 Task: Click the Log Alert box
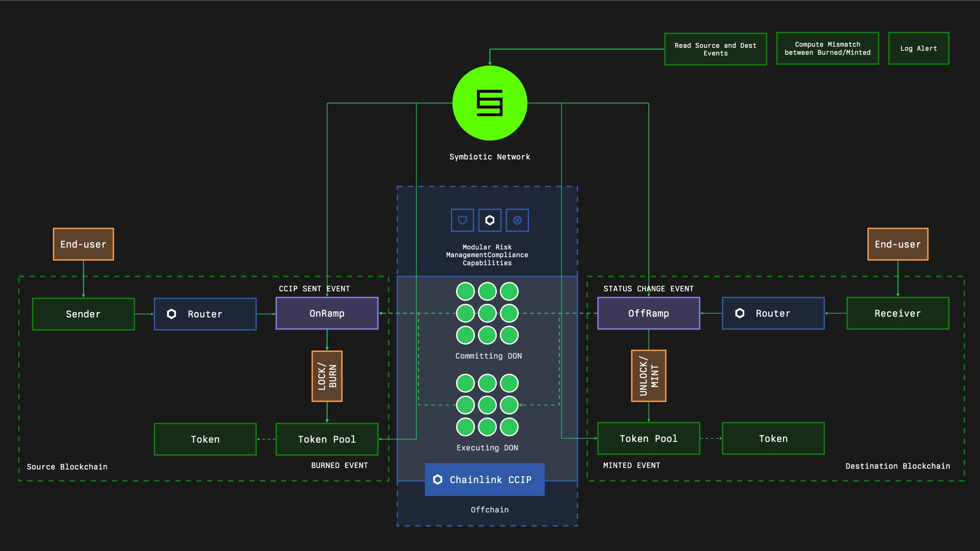pos(918,48)
